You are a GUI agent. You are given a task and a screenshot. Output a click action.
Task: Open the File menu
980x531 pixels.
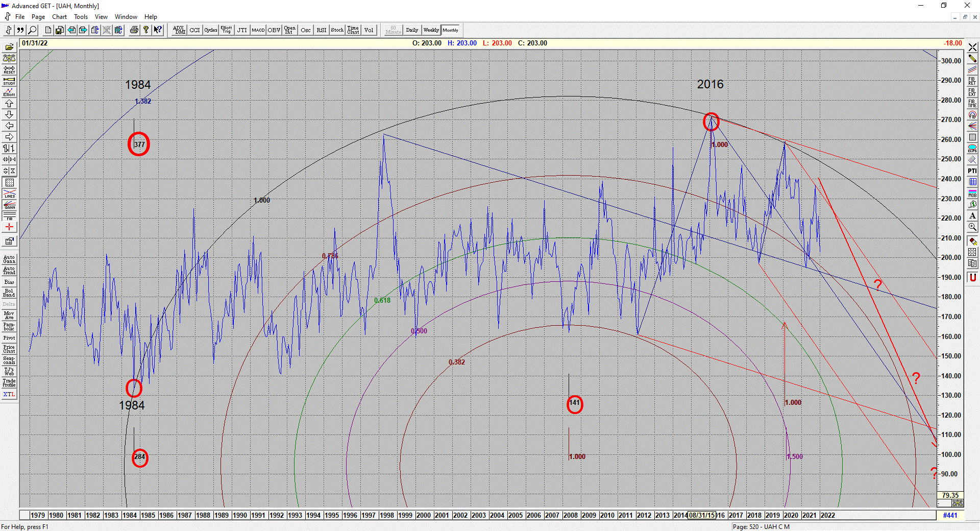coord(20,17)
